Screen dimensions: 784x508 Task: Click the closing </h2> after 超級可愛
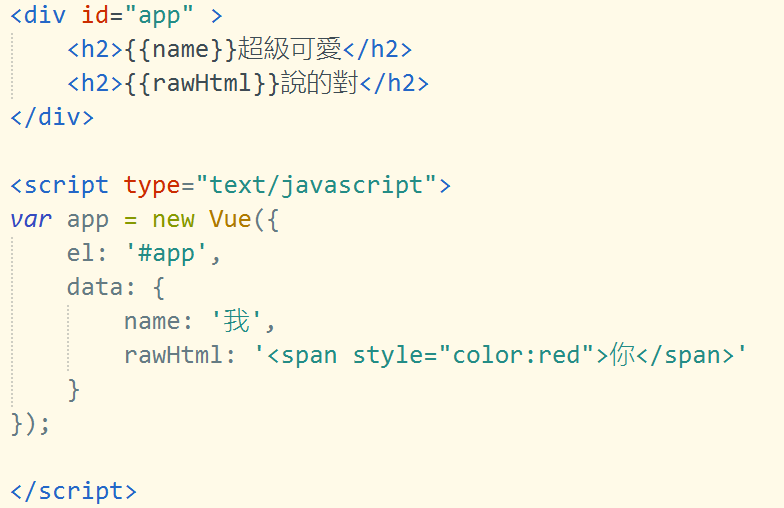[x=378, y=50]
